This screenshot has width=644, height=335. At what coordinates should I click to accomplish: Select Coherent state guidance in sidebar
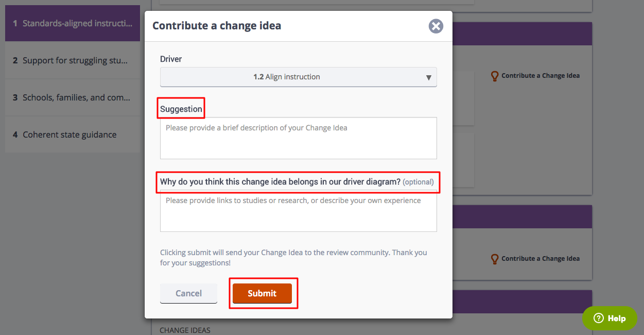(73, 135)
